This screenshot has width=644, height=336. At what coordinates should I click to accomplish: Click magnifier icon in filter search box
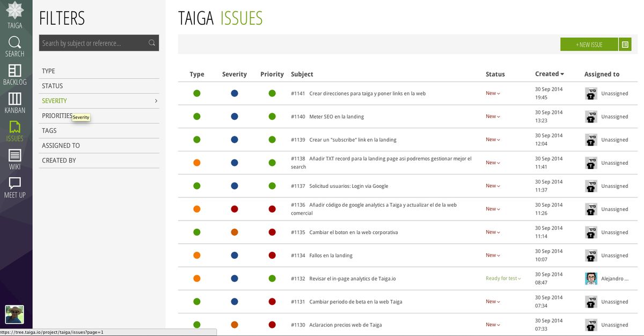point(152,43)
